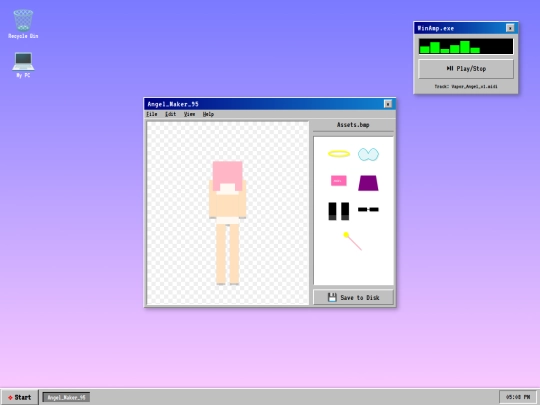
Task: Click the WinAmp.exe title bar
Action: [x=466, y=28]
